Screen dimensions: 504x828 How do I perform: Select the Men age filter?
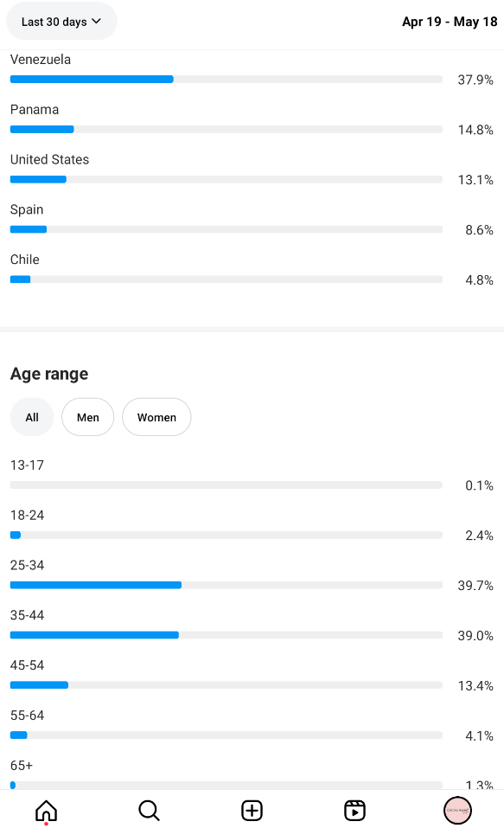click(x=87, y=417)
